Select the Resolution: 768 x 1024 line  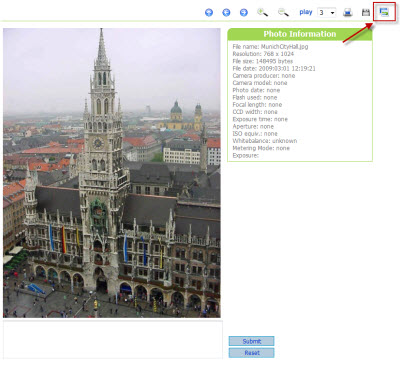tap(263, 54)
